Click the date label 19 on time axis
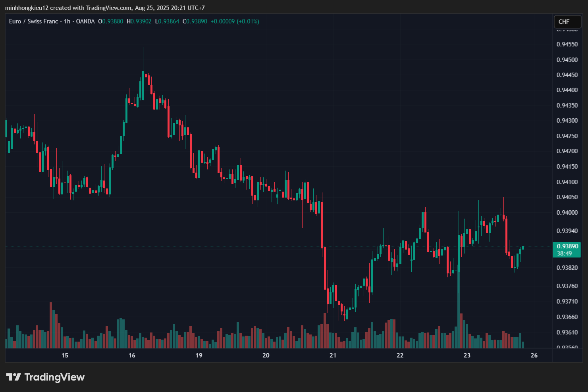Image resolution: width=588 pixels, height=392 pixels. point(199,355)
